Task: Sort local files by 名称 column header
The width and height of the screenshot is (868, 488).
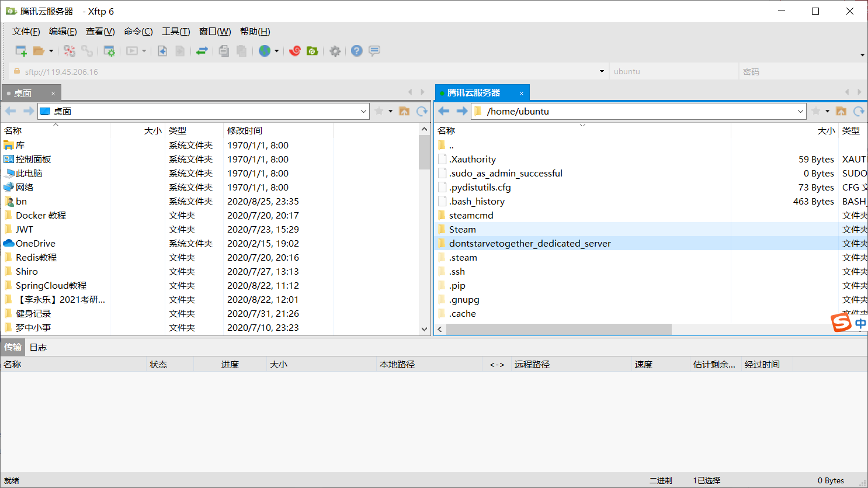Action: click(55, 130)
